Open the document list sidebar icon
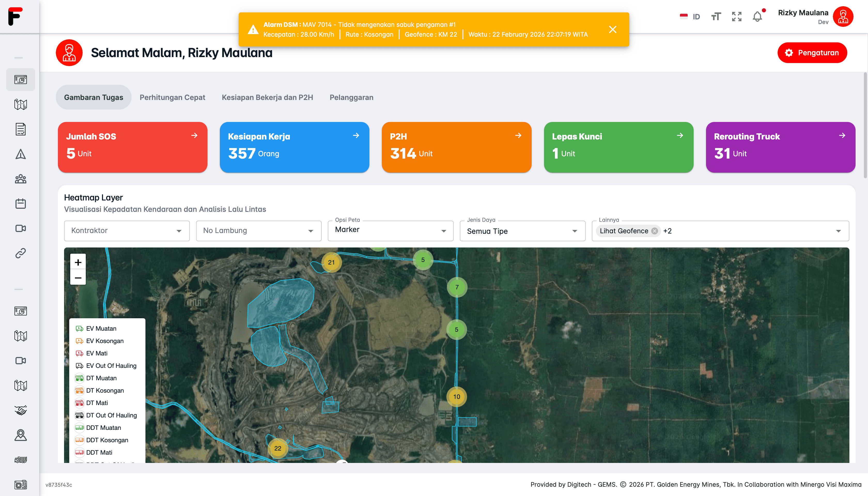The height and width of the screenshot is (496, 868). (20, 129)
